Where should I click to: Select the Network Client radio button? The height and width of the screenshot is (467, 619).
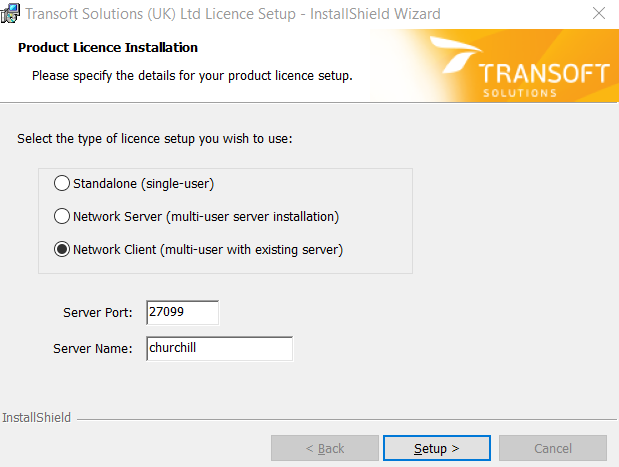[x=62, y=249]
